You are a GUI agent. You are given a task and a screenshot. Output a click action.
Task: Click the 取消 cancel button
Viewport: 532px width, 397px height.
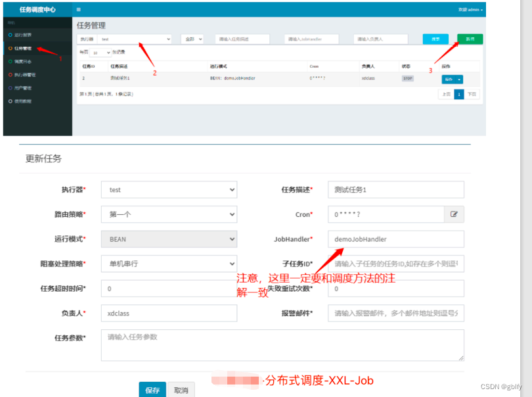click(181, 390)
